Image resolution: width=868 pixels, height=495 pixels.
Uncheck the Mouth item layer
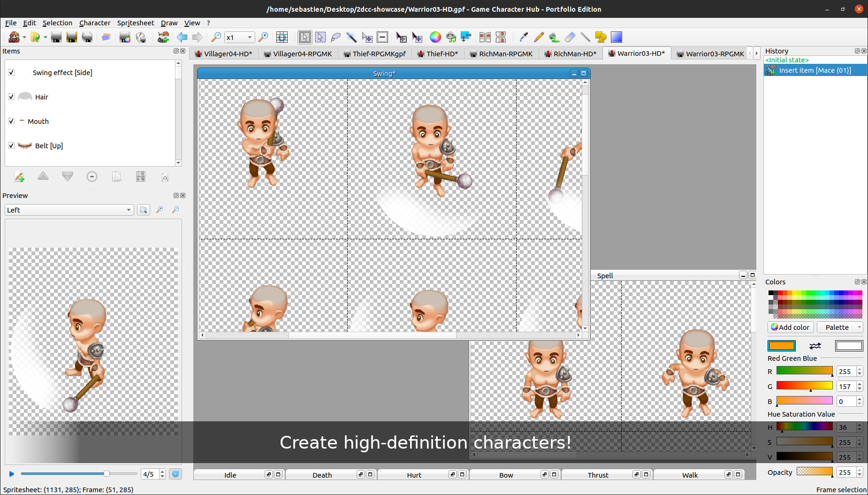tap(11, 121)
